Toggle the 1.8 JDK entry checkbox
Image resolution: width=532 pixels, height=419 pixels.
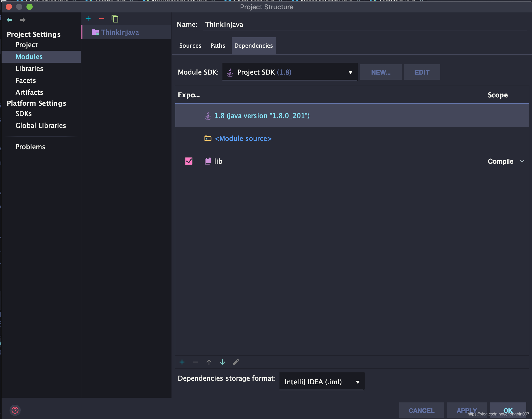point(189,115)
